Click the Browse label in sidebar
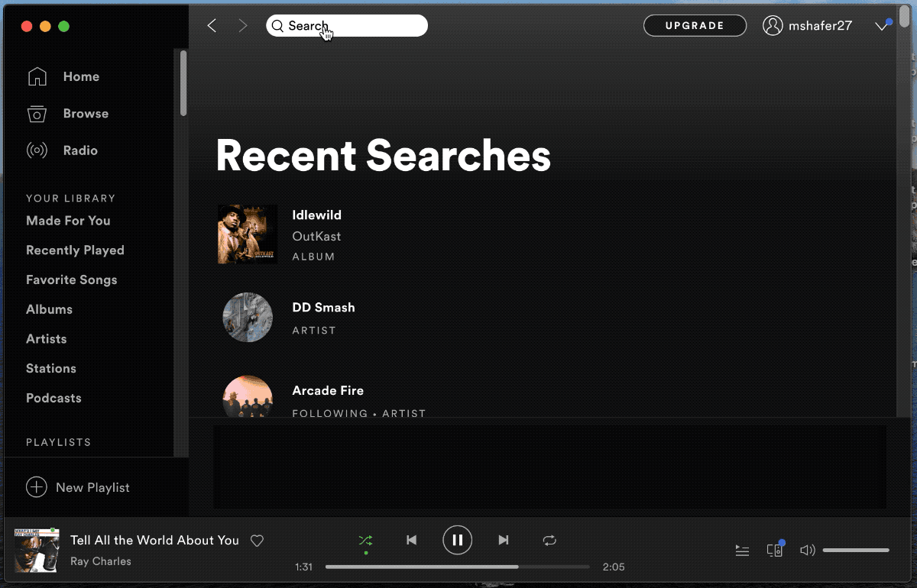Viewport: 917px width, 588px height. pyautogui.click(x=86, y=114)
